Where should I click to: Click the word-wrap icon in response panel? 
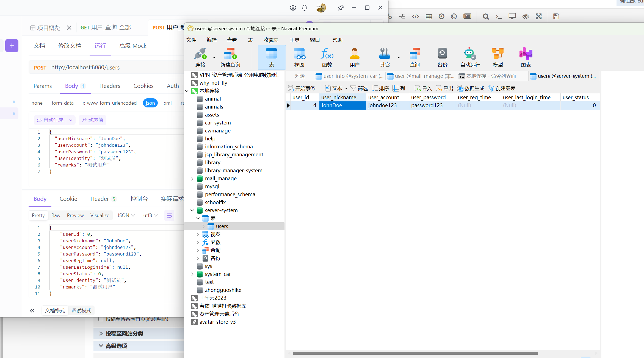point(169,216)
